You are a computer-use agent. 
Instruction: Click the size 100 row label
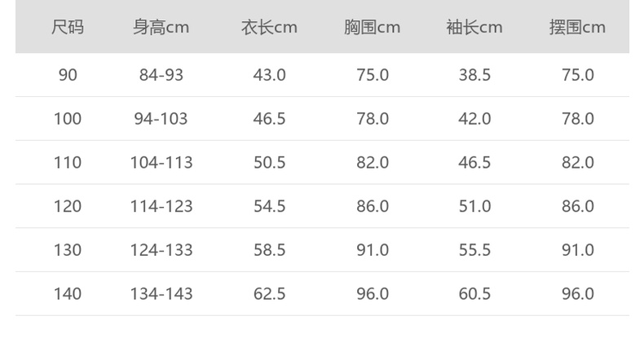pyautogui.click(x=68, y=119)
